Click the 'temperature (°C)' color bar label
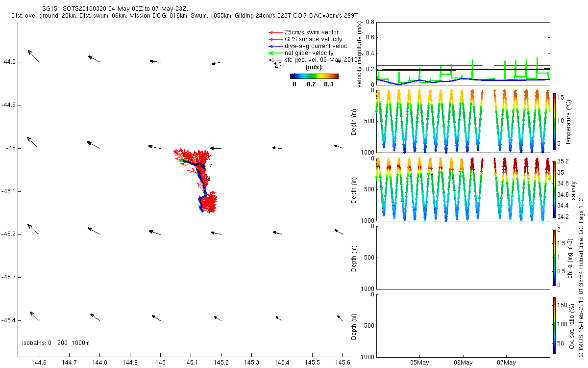 tap(569, 121)
